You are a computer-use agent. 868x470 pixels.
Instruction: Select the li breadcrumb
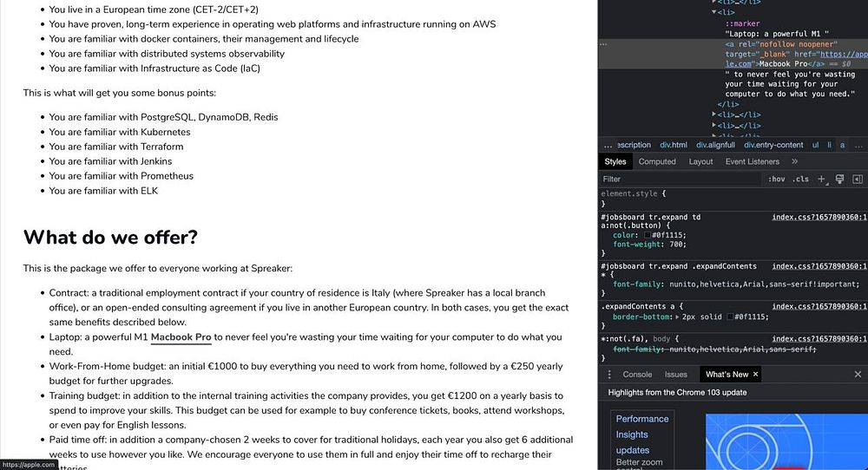(x=829, y=145)
